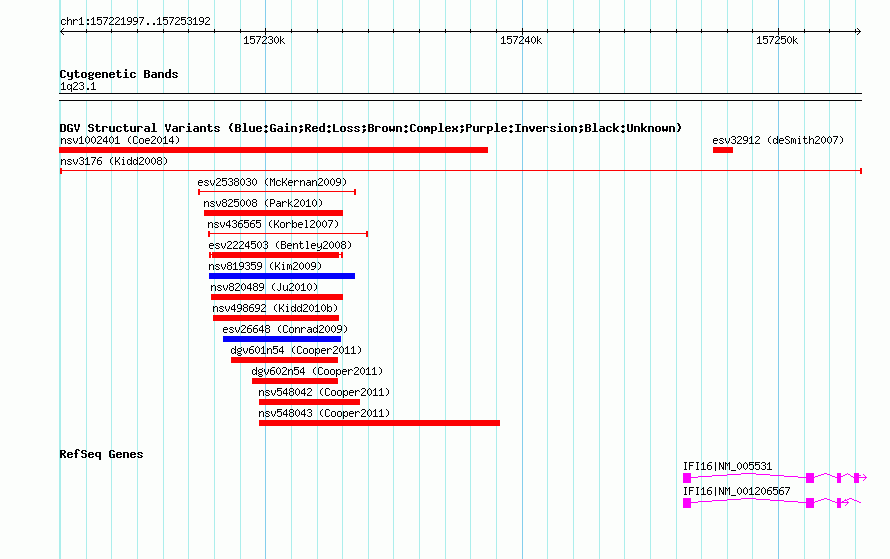Select the esv2224503 red bar

276,255
